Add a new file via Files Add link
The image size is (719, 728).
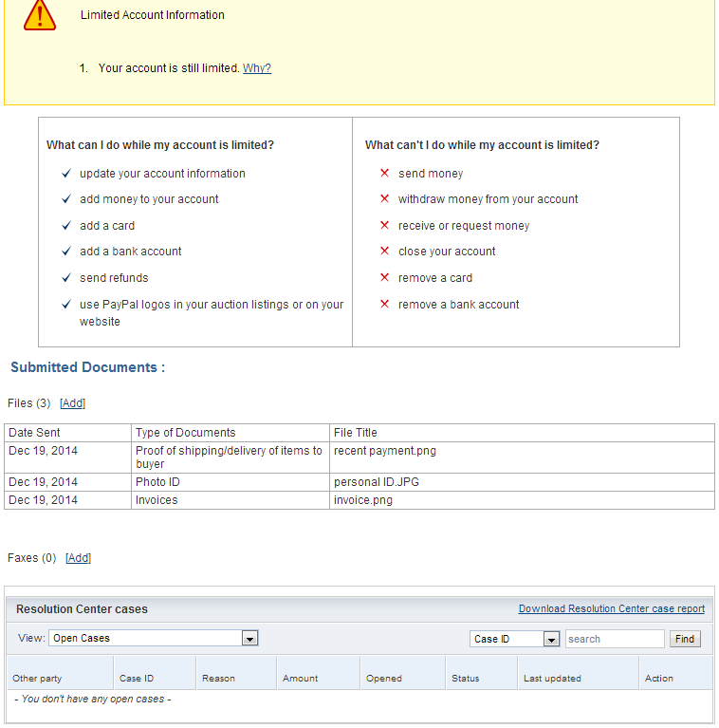pos(72,403)
